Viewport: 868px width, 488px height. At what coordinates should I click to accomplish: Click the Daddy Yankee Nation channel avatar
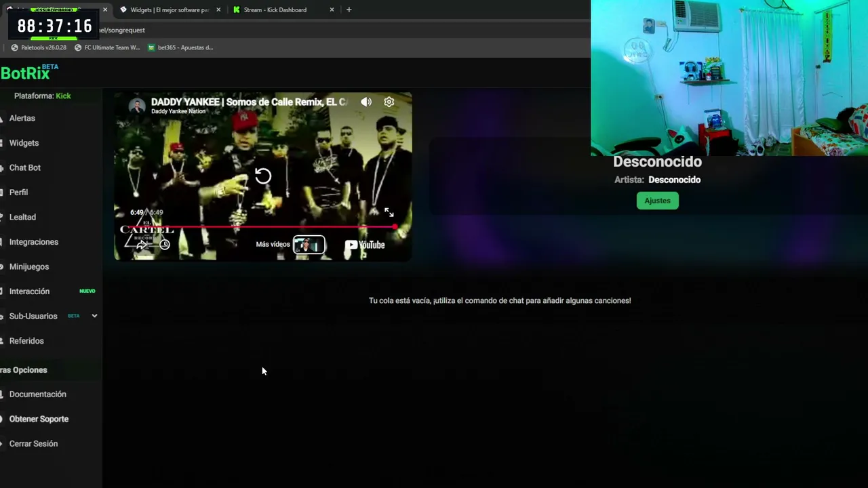point(137,106)
